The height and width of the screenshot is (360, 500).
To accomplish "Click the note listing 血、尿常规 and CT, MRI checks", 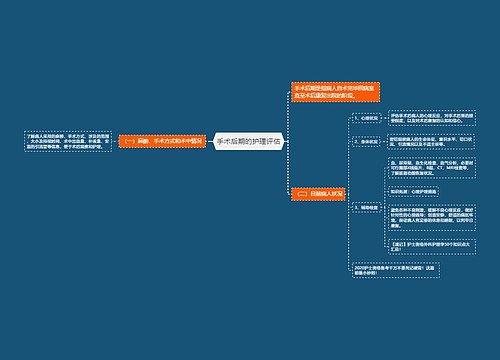I will (432, 168).
